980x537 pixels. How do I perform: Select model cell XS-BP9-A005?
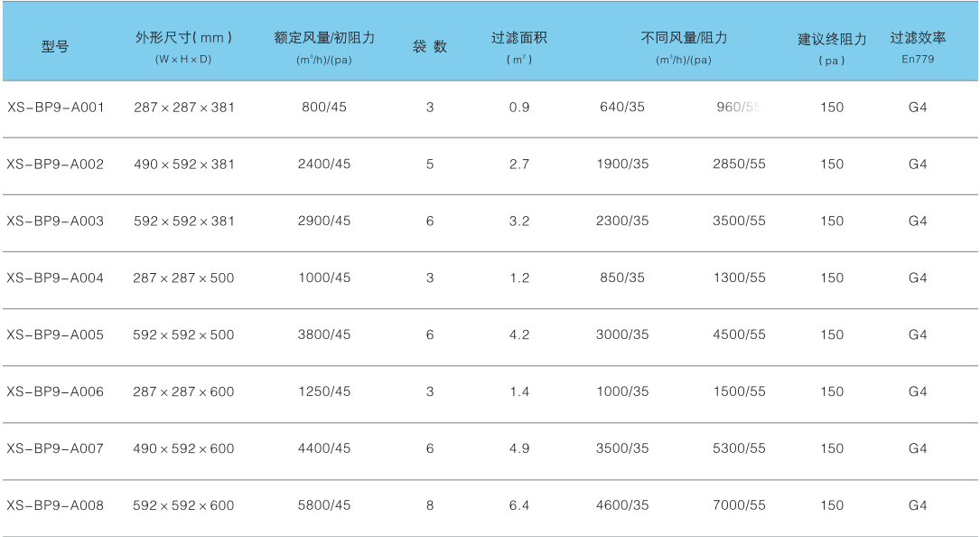pyautogui.click(x=56, y=335)
